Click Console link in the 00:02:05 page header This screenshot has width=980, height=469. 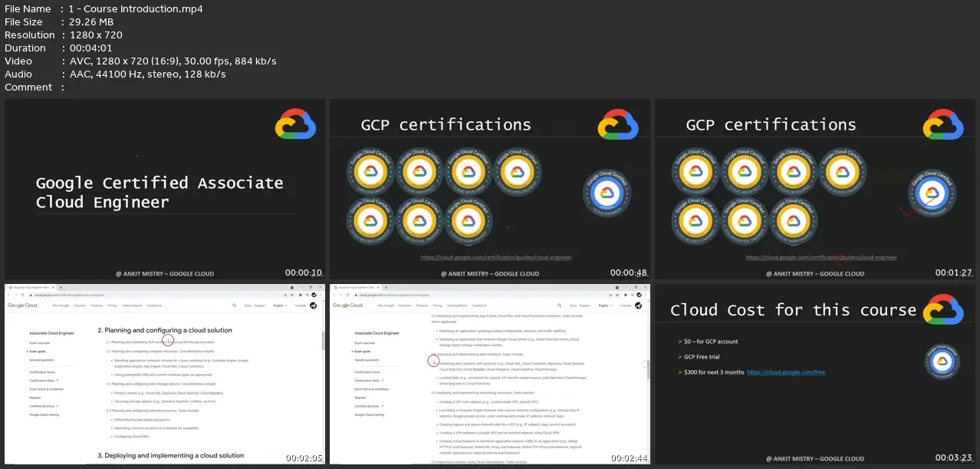[x=301, y=306]
